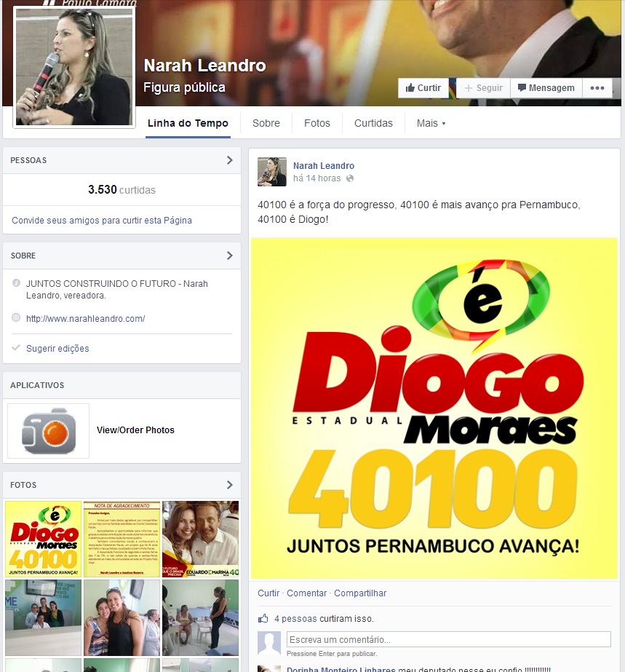
Task: Click Curtir link under the post
Action: click(268, 593)
